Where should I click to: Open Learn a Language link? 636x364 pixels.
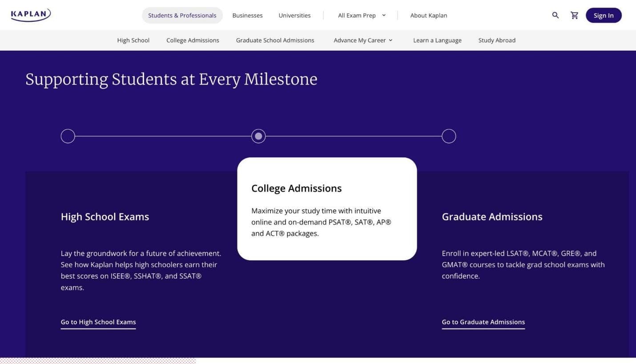pyautogui.click(x=437, y=40)
